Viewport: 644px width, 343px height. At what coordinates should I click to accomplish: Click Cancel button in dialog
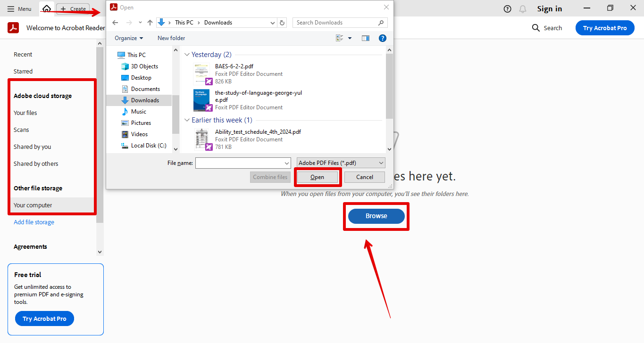[365, 177]
